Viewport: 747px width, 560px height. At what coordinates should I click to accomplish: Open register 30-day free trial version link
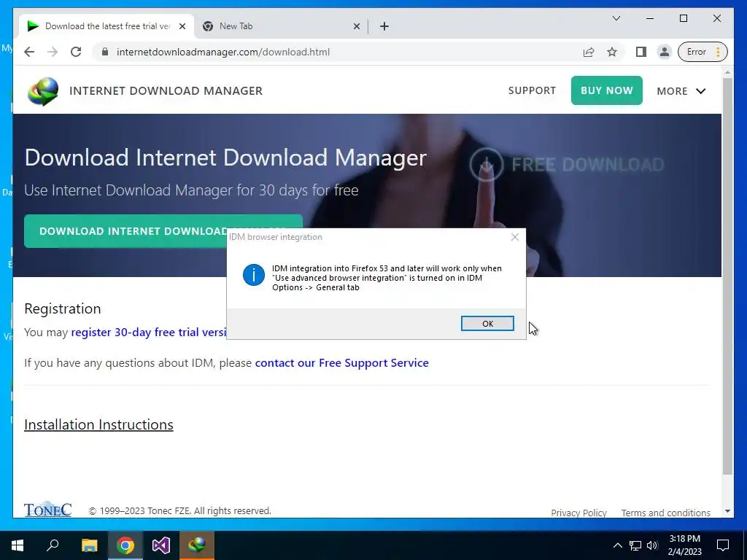pyautogui.click(x=149, y=332)
